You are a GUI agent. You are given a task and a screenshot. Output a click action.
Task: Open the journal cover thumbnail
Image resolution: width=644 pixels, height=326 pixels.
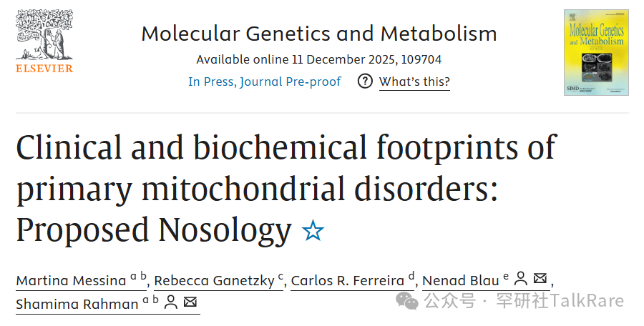(595, 52)
